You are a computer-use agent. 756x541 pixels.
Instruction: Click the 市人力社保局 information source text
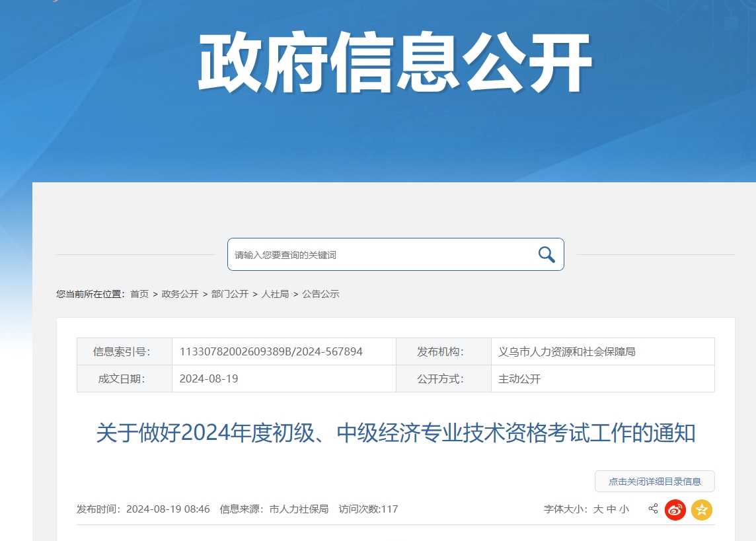(299, 509)
